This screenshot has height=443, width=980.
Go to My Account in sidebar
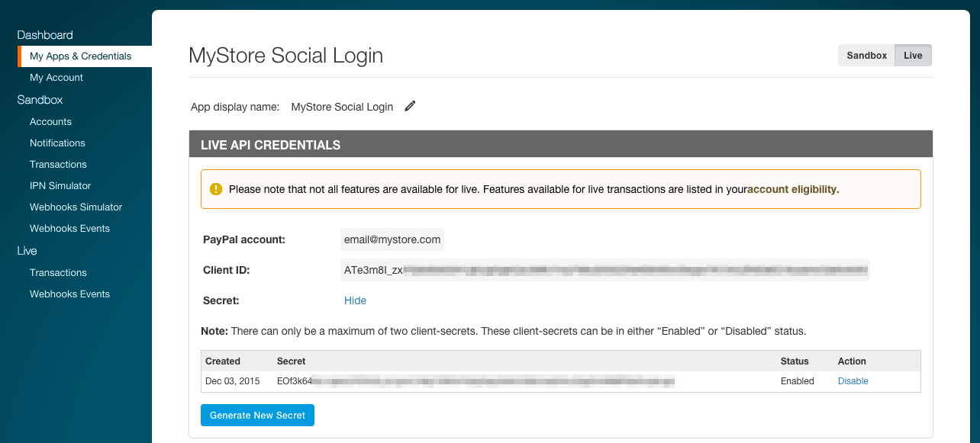[x=56, y=78]
